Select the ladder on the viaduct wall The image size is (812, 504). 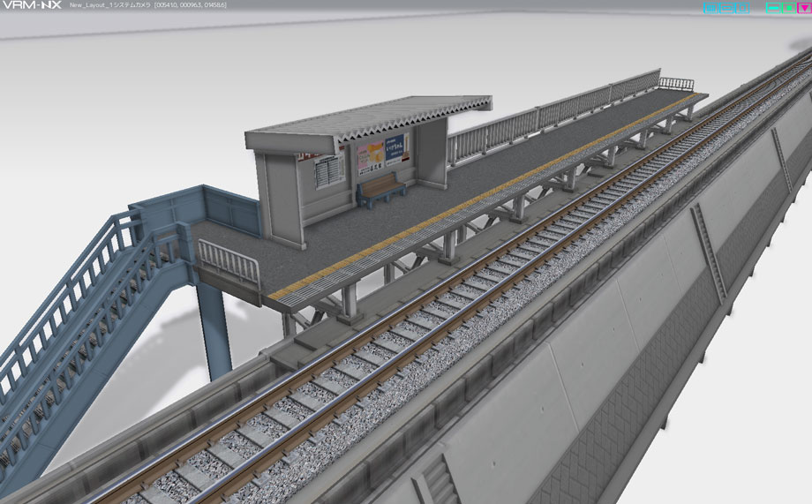708,252
